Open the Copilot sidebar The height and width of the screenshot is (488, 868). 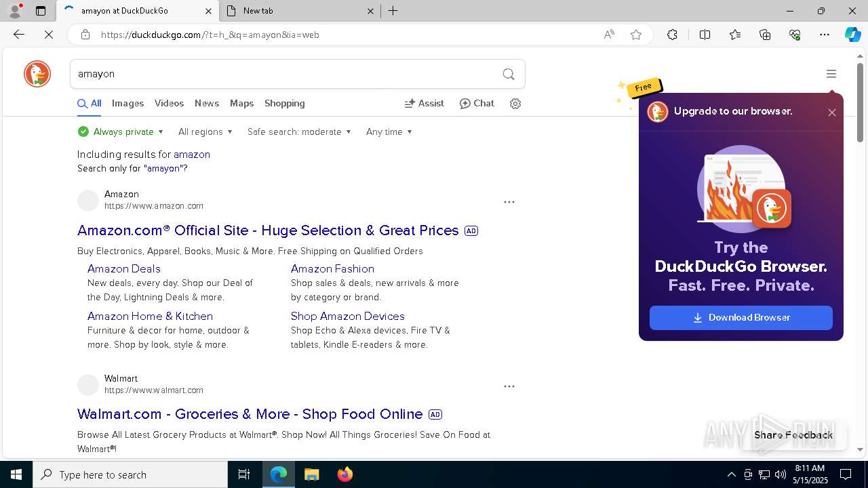coord(852,35)
